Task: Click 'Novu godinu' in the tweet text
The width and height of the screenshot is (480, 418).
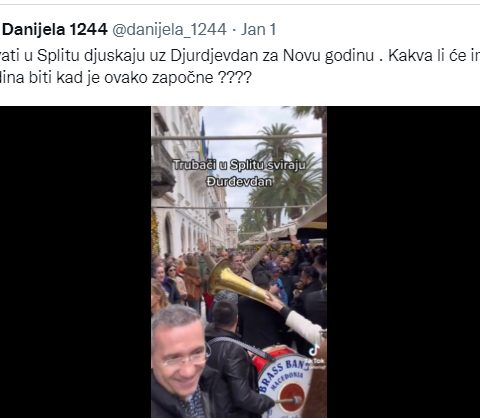Action: point(328,55)
